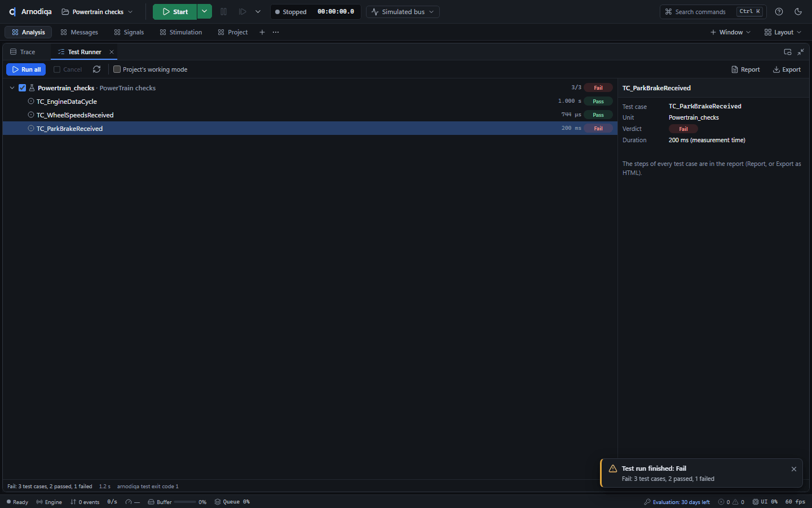The height and width of the screenshot is (508, 812).
Task: Start the measurement with Start button
Action: (x=175, y=12)
